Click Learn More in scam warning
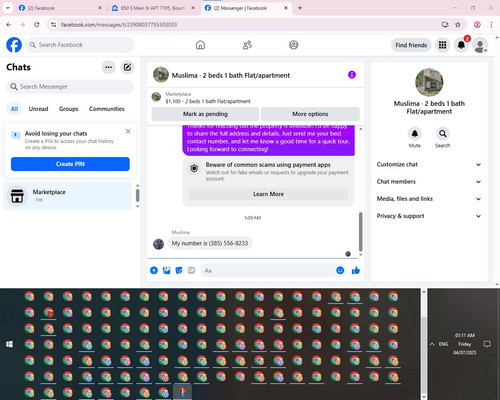 pos(268,194)
